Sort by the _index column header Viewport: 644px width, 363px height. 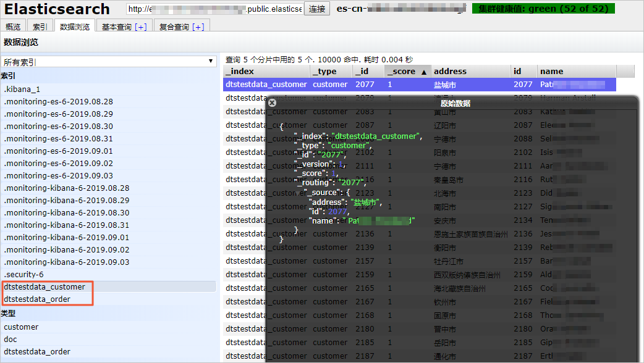(x=266, y=72)
